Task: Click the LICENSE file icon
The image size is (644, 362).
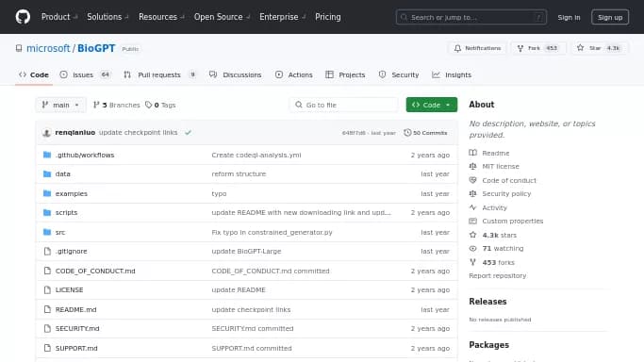Action: click(x=47, y=289)
